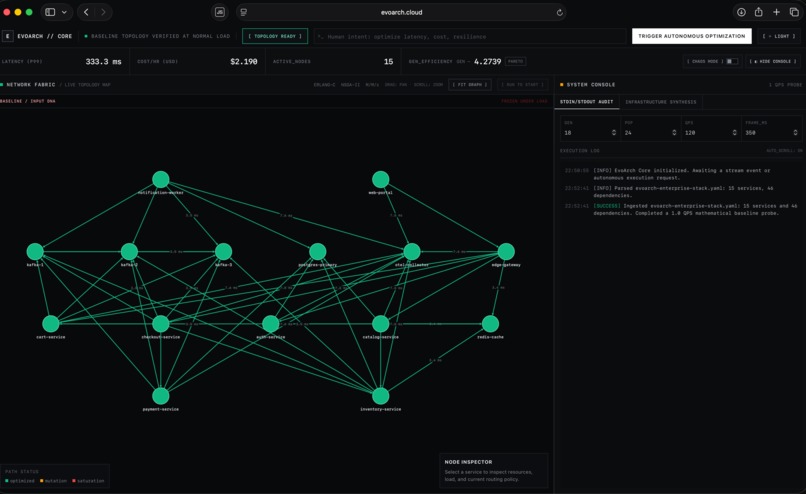This screenshot has width=806, height=494.
Task: Click the extension icon left of address bar
Action: point(219,12)
